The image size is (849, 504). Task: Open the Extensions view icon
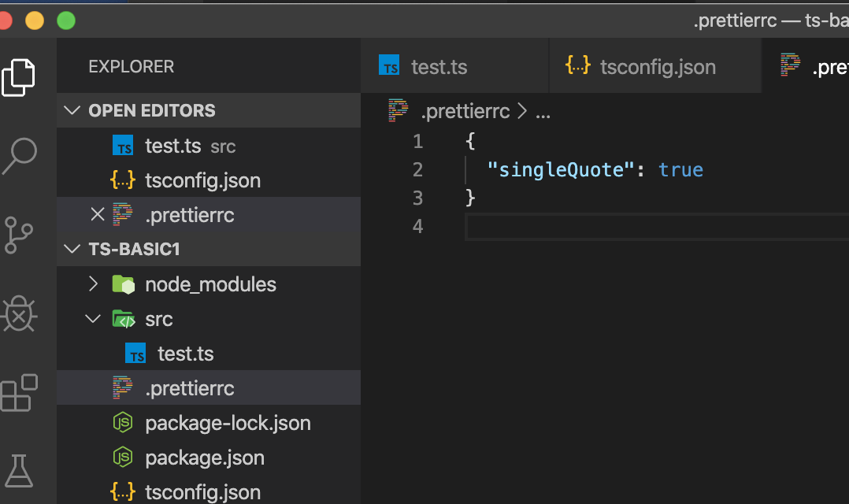pyautogui.click(x=20, y=392)
